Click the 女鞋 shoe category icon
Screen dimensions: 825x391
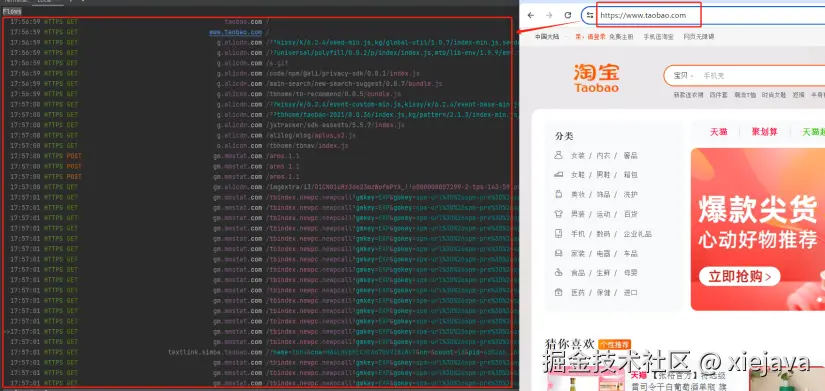coord(559,175)
